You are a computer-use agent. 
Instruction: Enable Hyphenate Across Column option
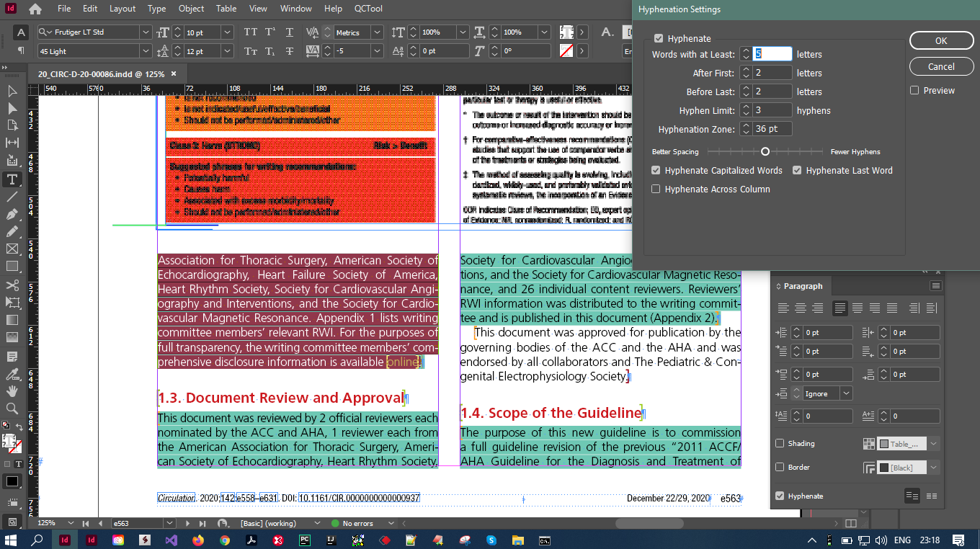pos(656,189)
